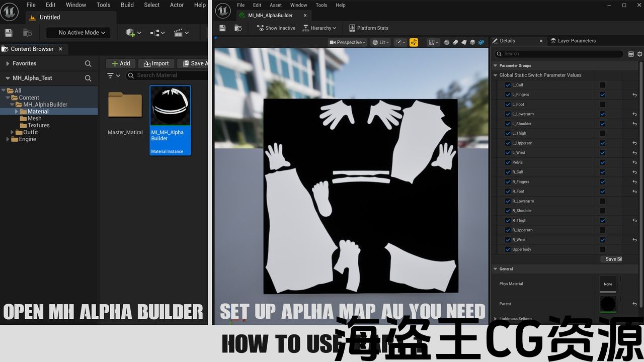Click the search icon in the MH_Alpha_Test row
Viewport: 644px width, 362px height.
pyautogui.click(x=88, y=78)
